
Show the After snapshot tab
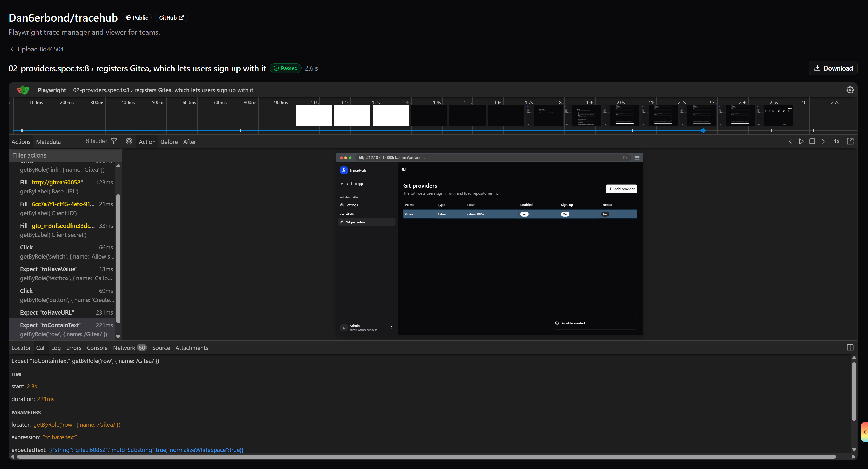click(189, 142)
